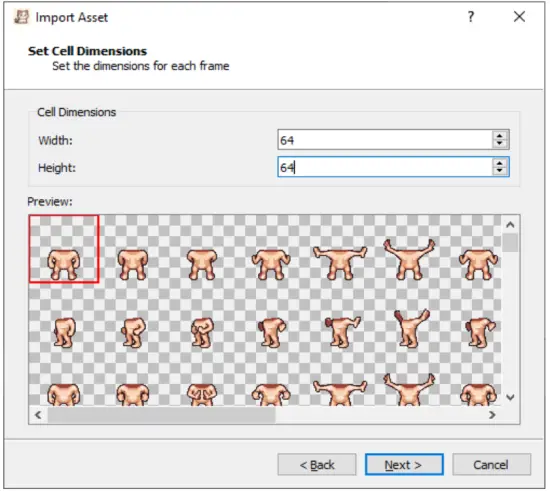
Task: Open help with the question mark button
Action: coord(471,16)
